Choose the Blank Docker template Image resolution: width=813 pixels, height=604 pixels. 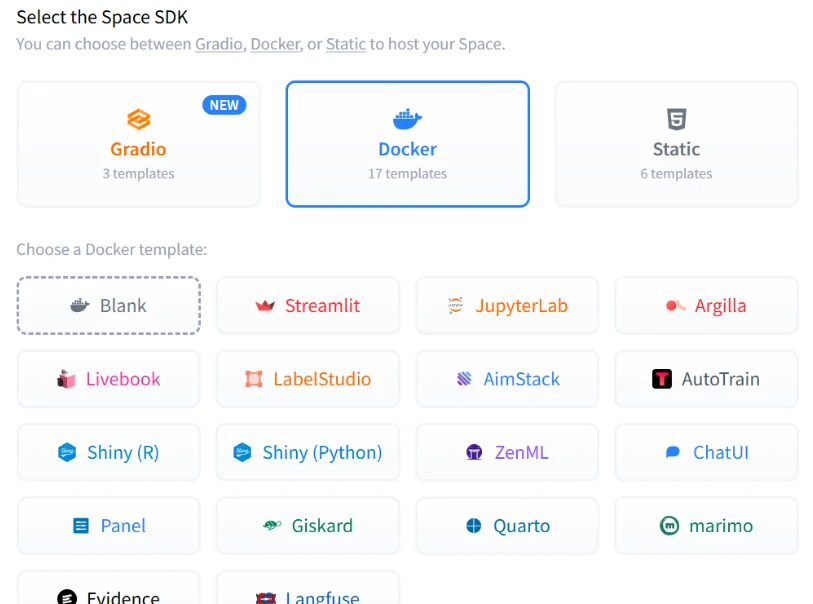[109, 306]
